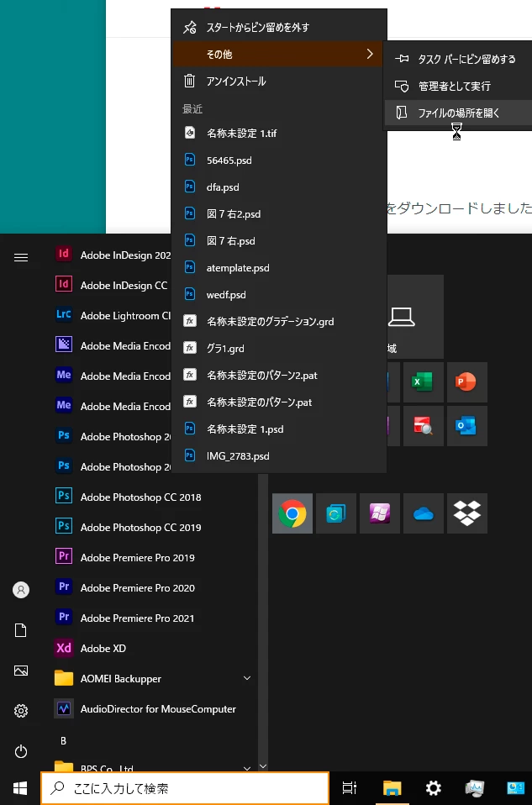This screenshot has height=805, width=532.
Task: Open recent file atemplate.psd
Action: tap(279, 267)
